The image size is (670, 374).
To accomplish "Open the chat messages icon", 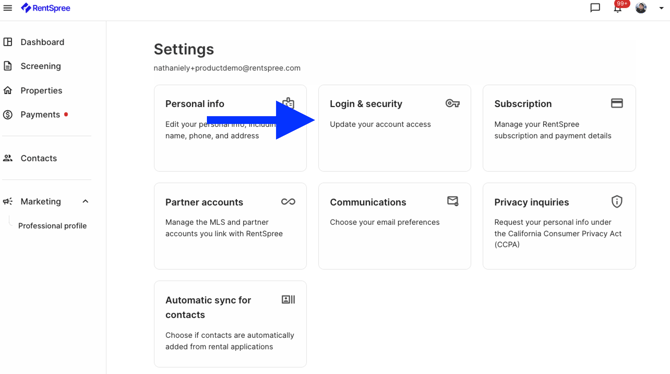I will click(595, 8).
